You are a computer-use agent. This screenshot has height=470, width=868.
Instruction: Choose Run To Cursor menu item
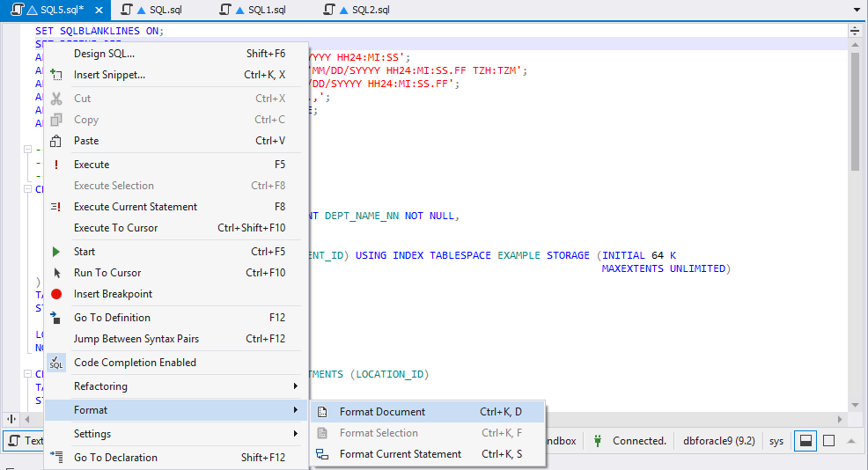[176, 273]
